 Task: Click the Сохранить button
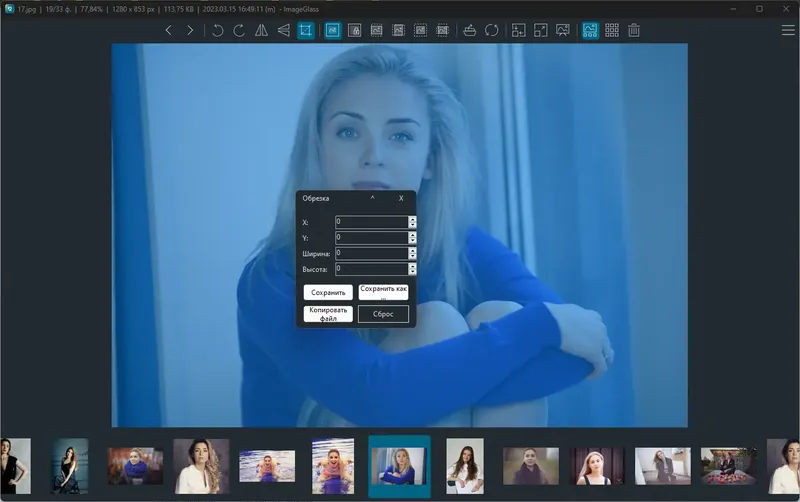pos(328,292)
